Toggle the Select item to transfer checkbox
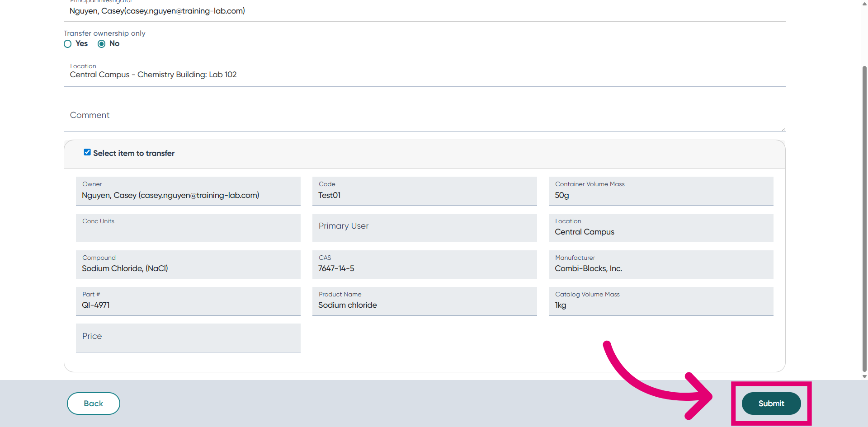The height and width of the screenshot is (427, 868). [x=87, y=152]
